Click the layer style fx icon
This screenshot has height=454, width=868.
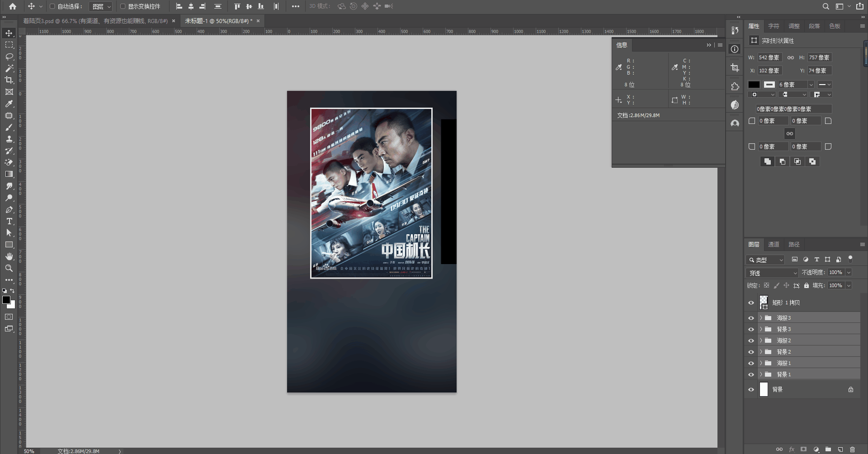[x=792, y=449]
